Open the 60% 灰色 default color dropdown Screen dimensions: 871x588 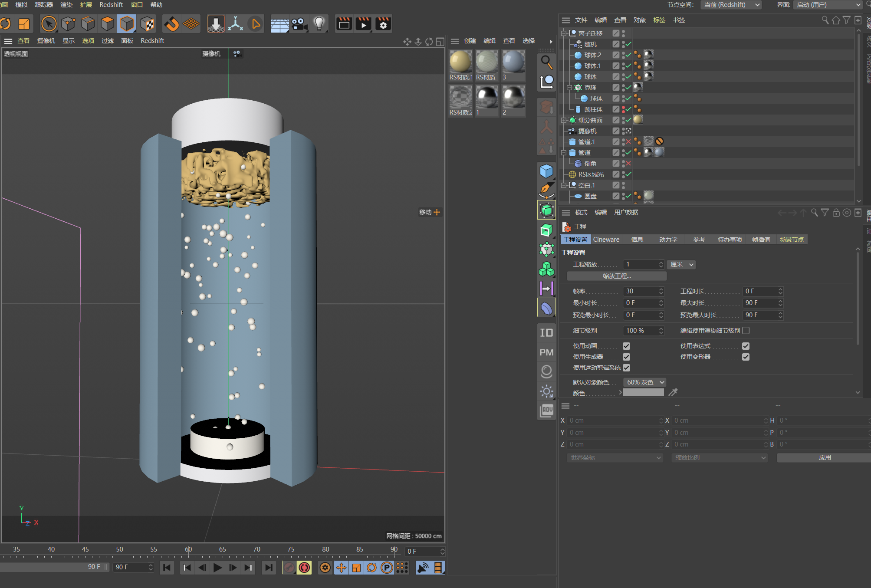tap(644, 382)
